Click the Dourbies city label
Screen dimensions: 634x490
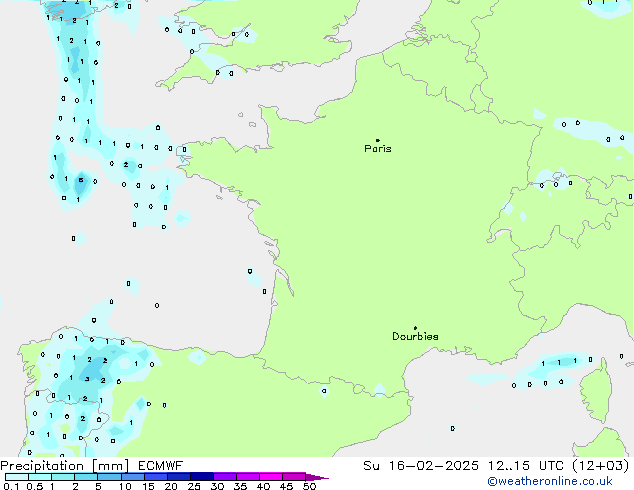click(415, 336)
